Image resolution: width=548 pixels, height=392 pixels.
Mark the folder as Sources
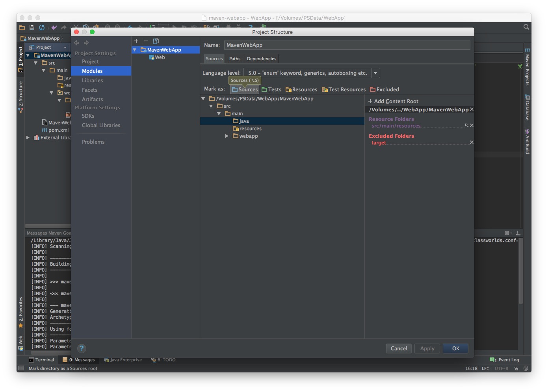(x=245, y=90)
